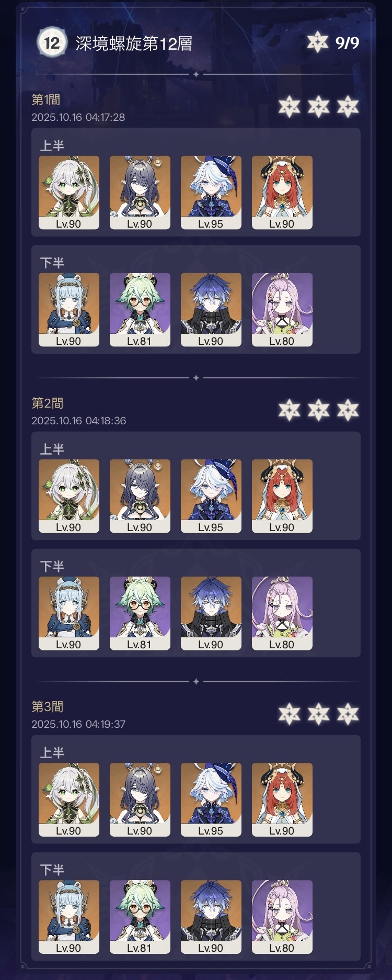Select Nilou portrait in Chamber 3 上半
The image size is (392, 980).
point(282,799)
